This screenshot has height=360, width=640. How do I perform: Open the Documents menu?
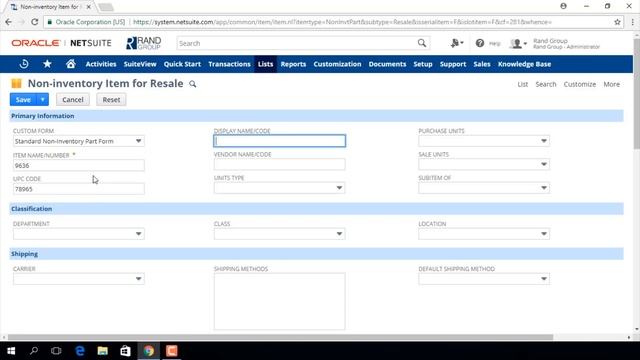pos(387,64)
